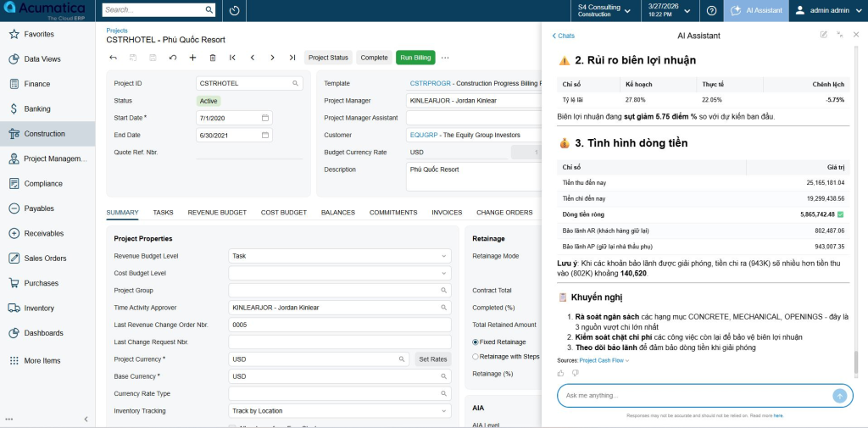Screen dimensions: 868x428
Task: Open the Compliance workspace
Action: coord(47,184)
